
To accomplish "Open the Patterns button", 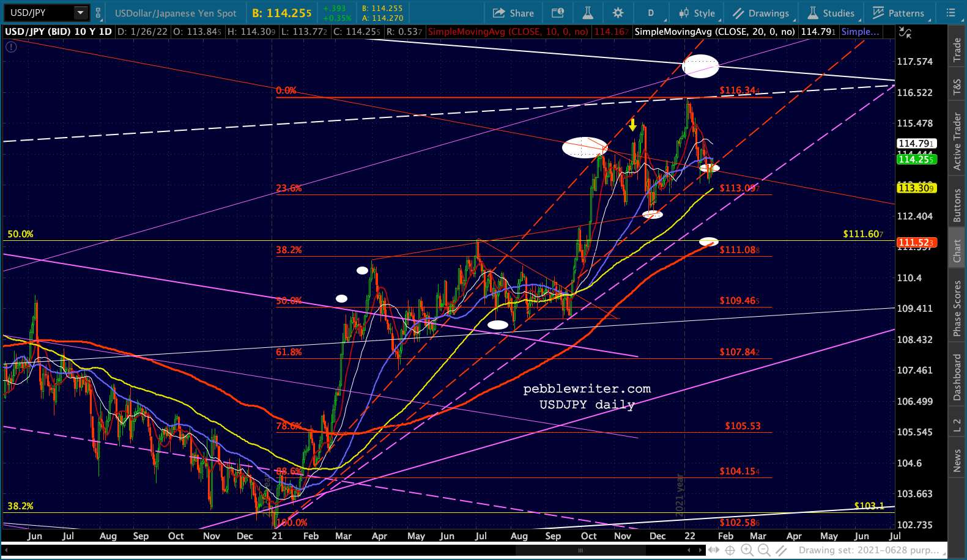I will click(x=898, y=13).
